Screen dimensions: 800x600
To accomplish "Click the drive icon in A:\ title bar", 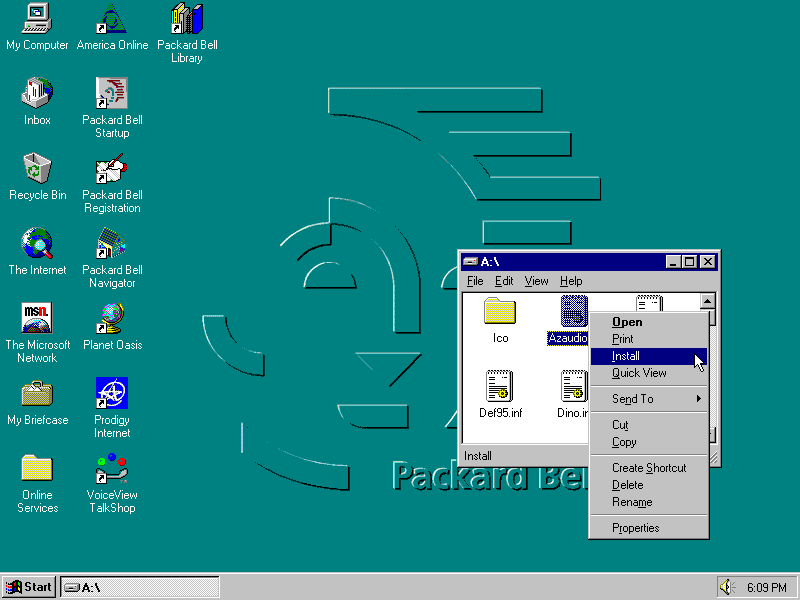I will pos(470,262).
